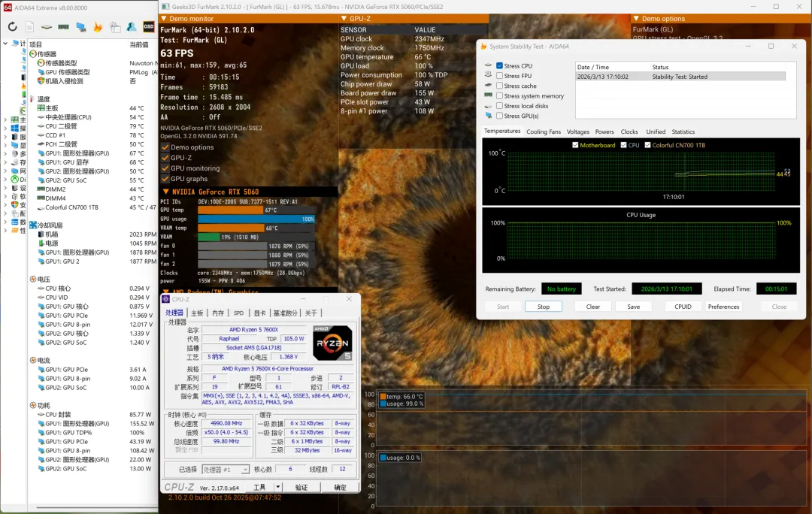Click the monitor icon beside Stress GPU(s)
This screenshot has width=812, height=514.
489,116
